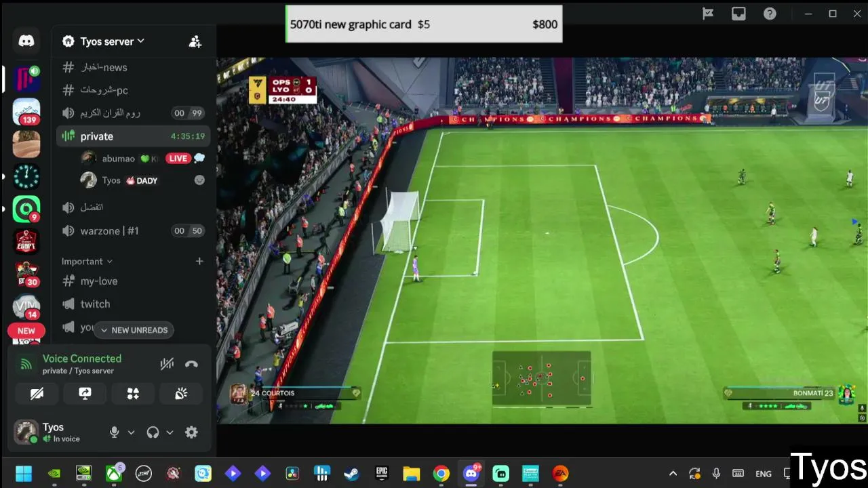Turn on camera in voice panel
The image size is (868, 488).
37,393
